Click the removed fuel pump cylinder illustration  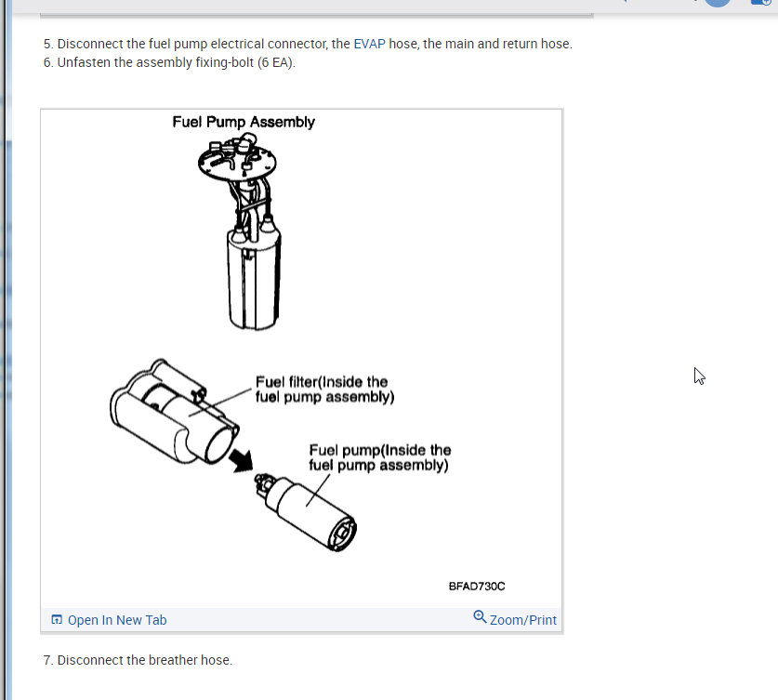point(306,512)
